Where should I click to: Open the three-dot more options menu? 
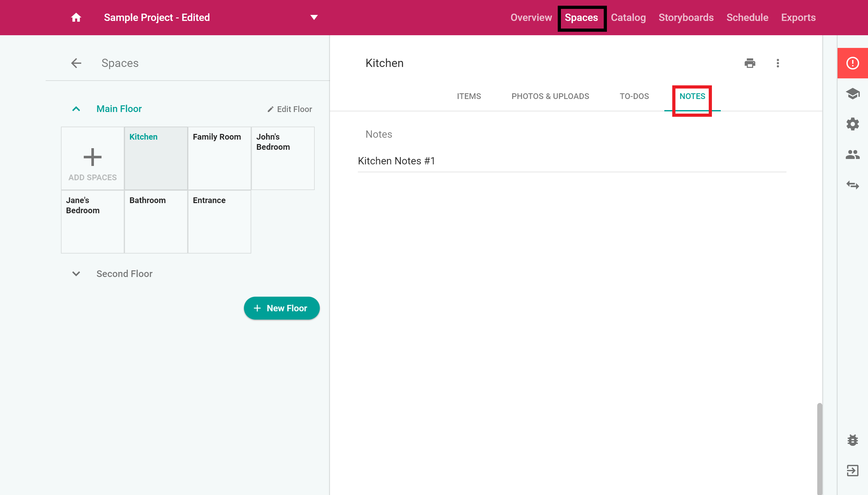click(778, 63)
